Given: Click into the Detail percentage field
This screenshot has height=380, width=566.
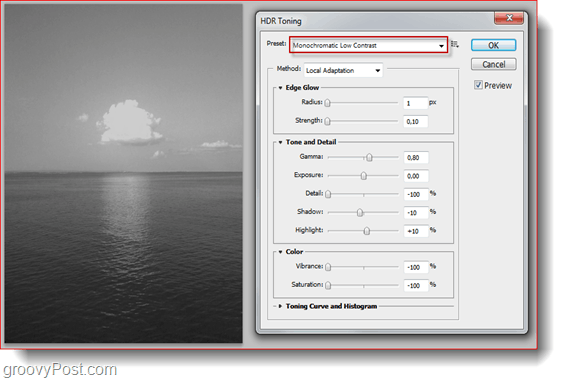Looking at the screenshot, I should [x=416, y=195].
